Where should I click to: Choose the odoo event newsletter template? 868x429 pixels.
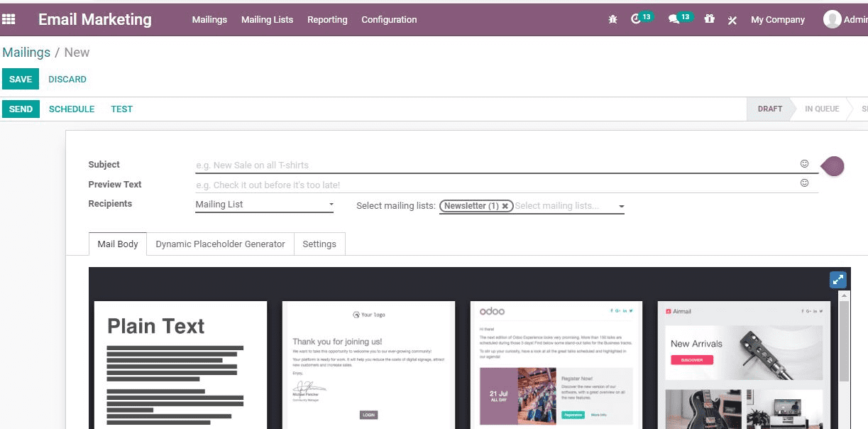[x=556, y=365]
